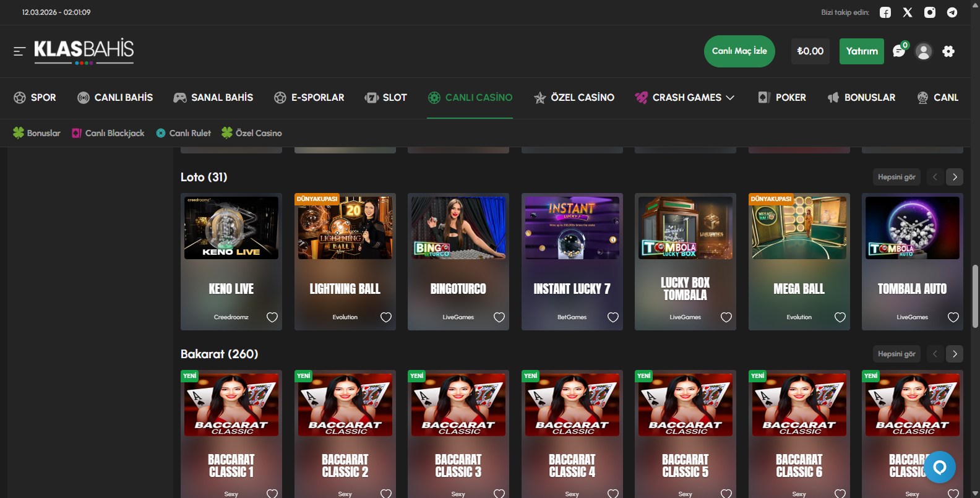Image resolution: width=980 pixels, height=498 pixels.
Task: Toggle favorite heart on Mega Ball
Action: point(840,317)
